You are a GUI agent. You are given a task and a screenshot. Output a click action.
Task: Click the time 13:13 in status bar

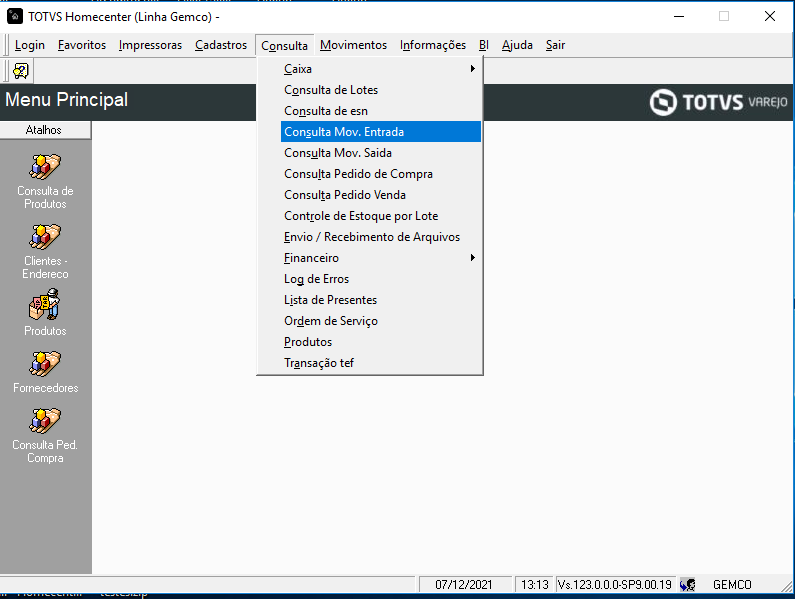534,585
